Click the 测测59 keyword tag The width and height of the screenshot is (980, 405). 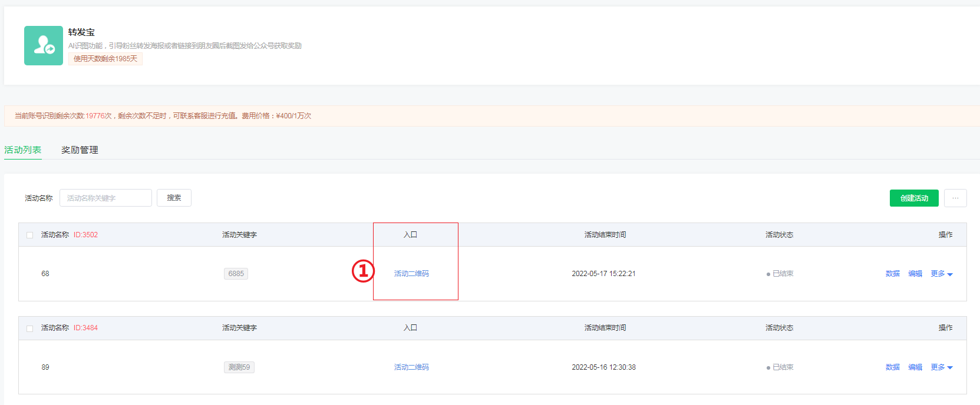239,367
